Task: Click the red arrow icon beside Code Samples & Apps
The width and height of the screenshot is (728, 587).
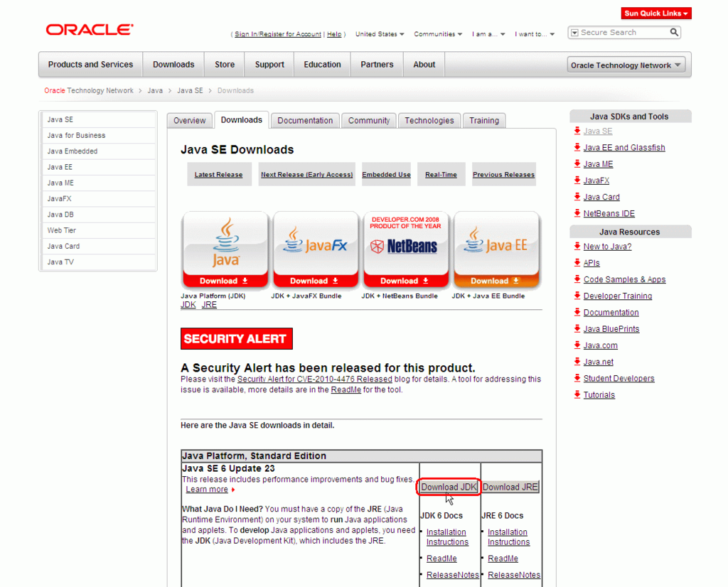Action: (577, 279)
